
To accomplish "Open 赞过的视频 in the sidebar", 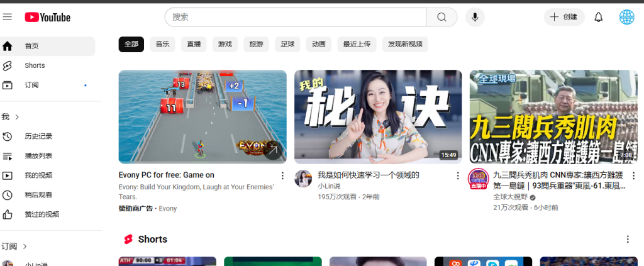I will pyautogui.click(x=42, y=214).
